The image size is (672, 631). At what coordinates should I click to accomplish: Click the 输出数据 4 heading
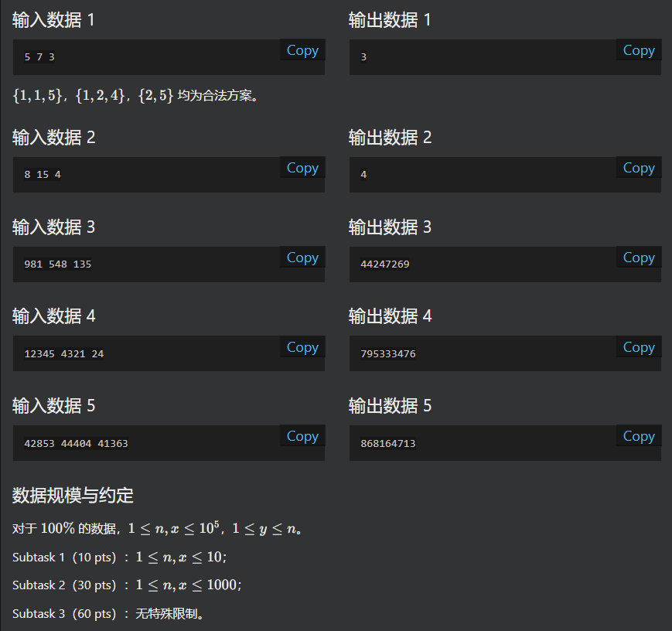390,316
